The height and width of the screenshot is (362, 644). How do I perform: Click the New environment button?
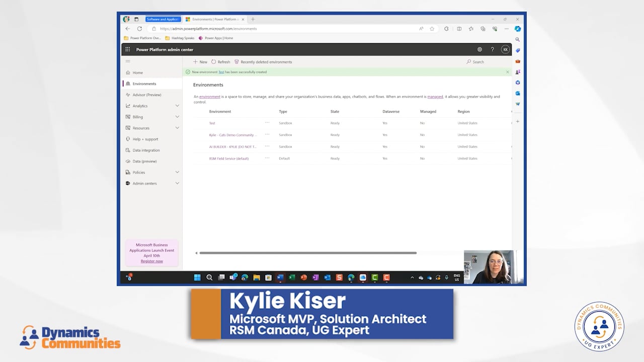point(200,62)
